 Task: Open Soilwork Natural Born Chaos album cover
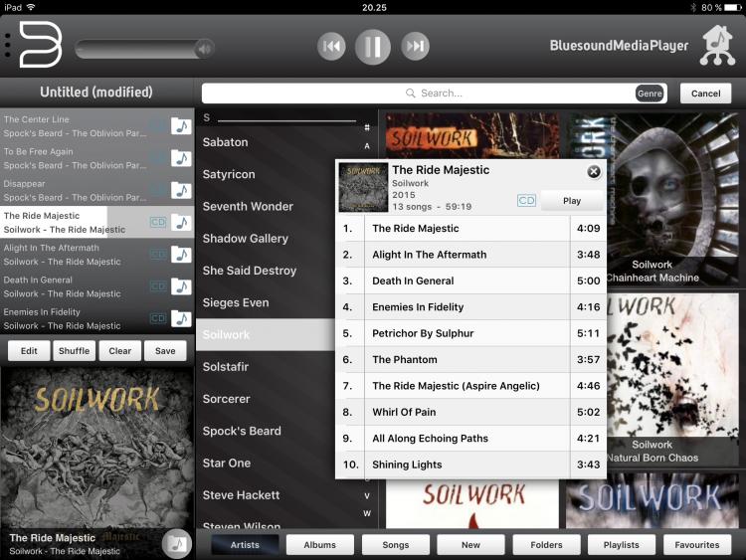coord(672,379)
